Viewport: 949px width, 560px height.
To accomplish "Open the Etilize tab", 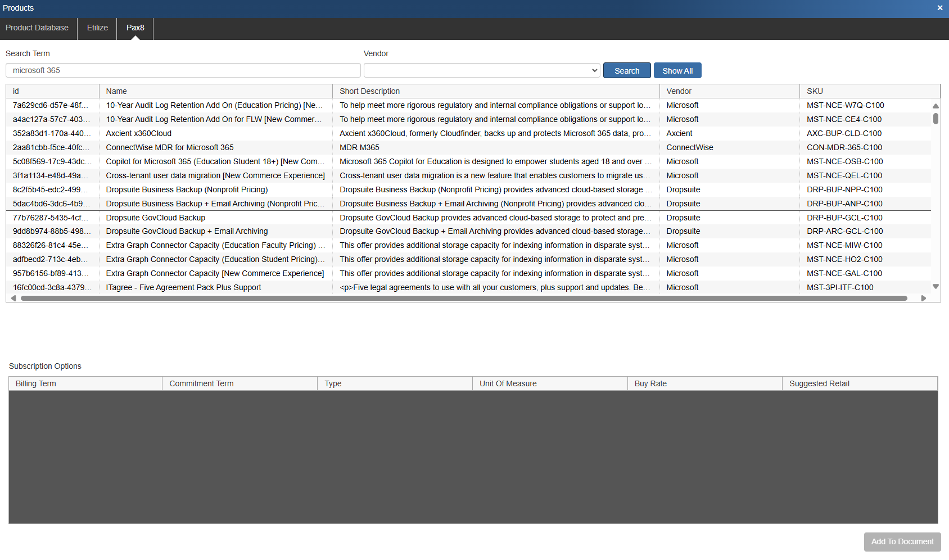I will click(x=97, y=28).
